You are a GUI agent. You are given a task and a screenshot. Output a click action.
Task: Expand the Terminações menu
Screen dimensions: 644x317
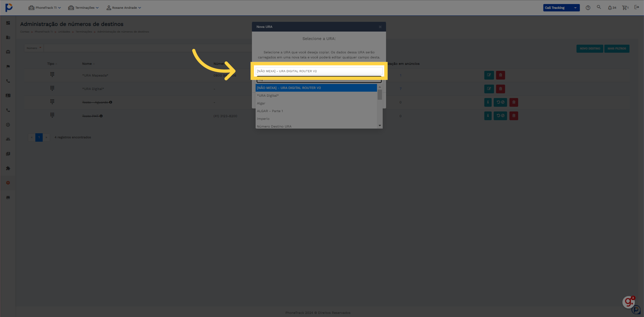84,8
